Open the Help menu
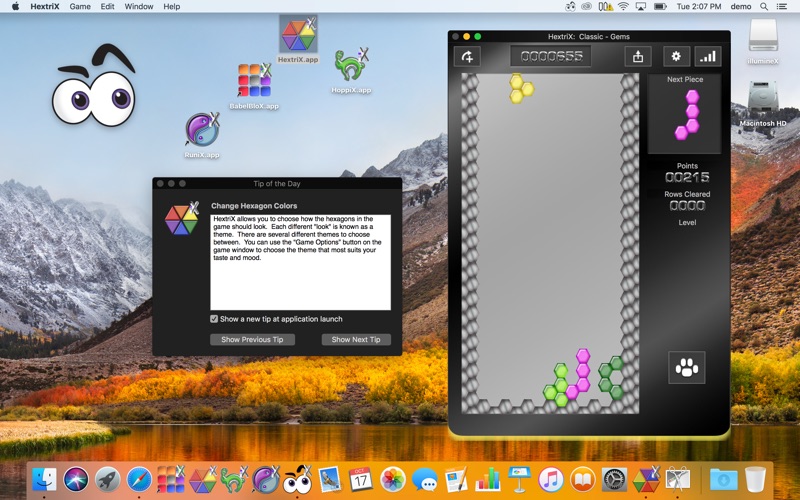 click(x=171, y=6)
